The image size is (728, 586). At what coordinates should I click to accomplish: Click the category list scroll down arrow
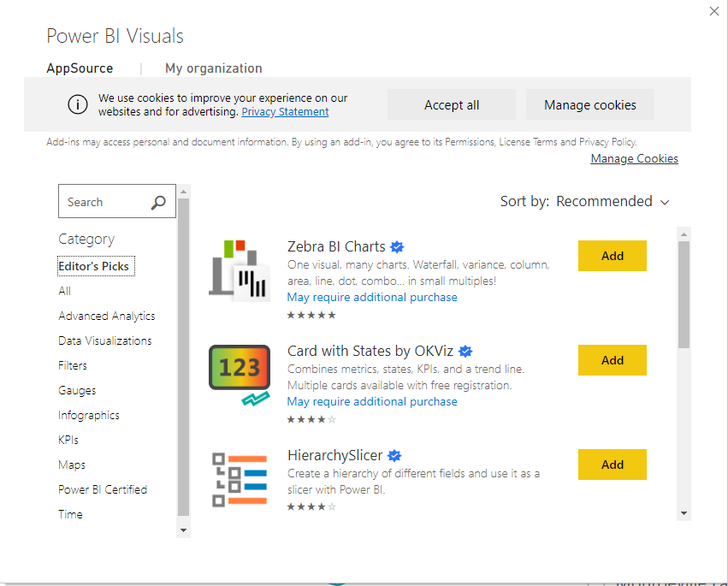183,530
